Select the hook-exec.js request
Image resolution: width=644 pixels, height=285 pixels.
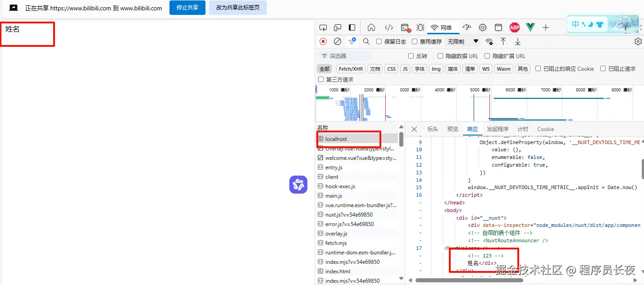click(x=357, y=186)
